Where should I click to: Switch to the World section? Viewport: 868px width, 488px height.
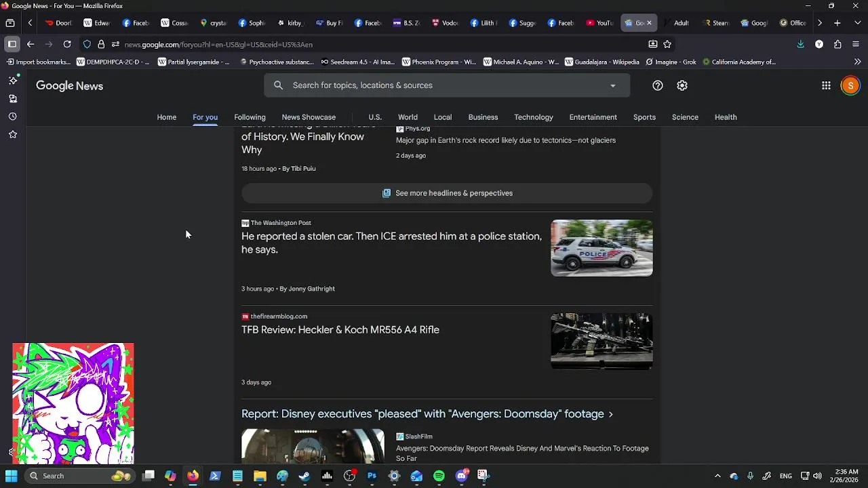(408, 117)
